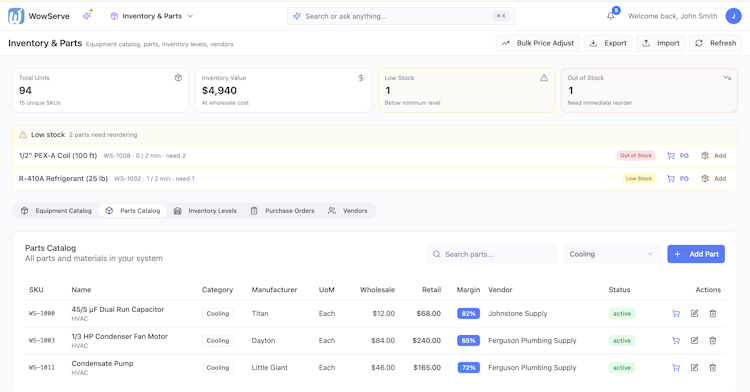Screen dimensions: 750x392
Task: Click the active status for Condensate Pump
Action: pos(622,368)
